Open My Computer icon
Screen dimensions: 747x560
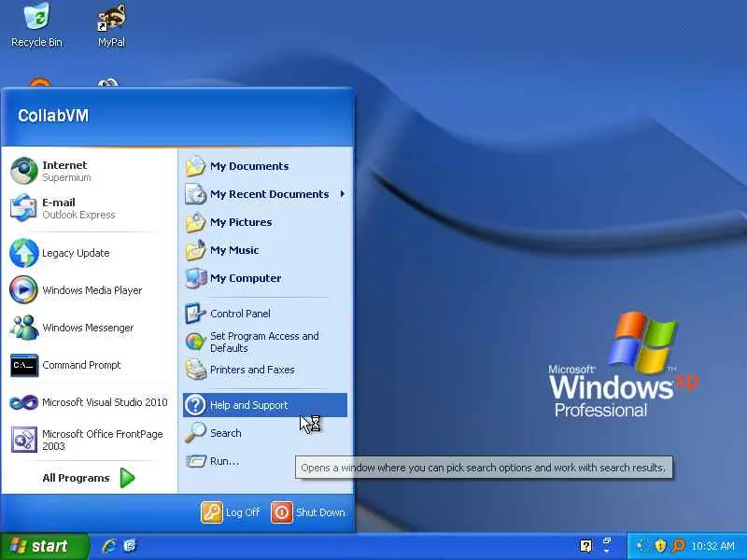pyautogui.click(x=195, y=278)
